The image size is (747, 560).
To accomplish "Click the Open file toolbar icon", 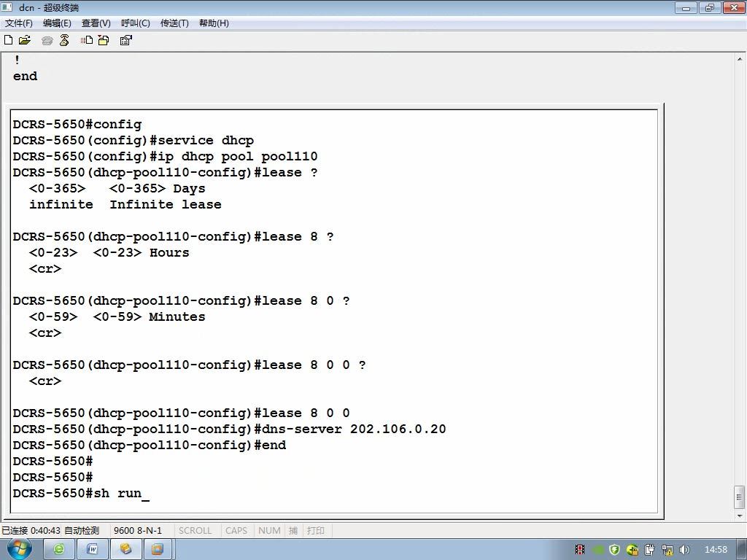I will point(25,40).
